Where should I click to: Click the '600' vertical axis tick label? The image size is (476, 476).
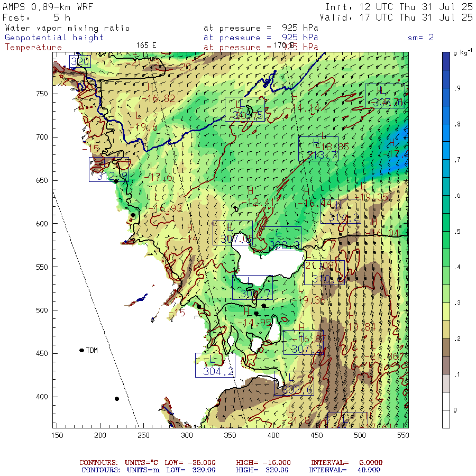(x=42, y=224)
